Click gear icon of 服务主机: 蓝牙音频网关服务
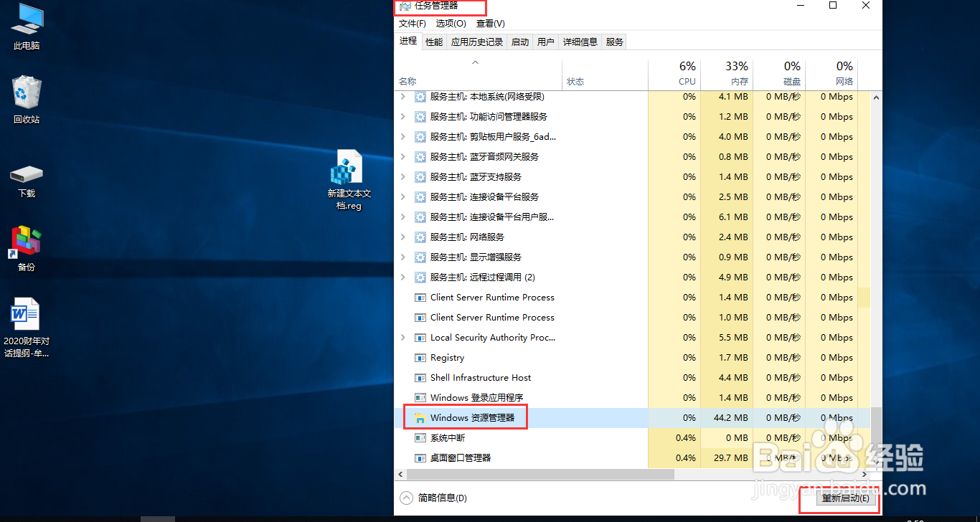980x522 pixels. pos(420,157)
